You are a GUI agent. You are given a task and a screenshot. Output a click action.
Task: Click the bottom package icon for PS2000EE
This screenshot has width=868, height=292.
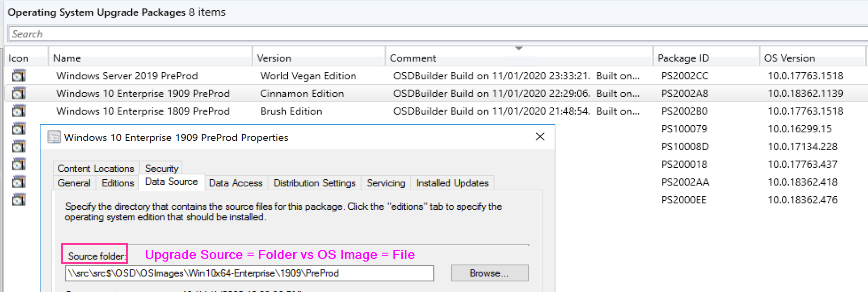tap(19, 199)
